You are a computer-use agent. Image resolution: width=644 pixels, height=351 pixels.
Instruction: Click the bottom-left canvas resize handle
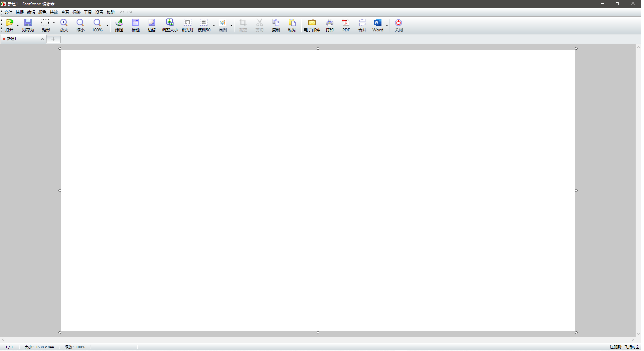point(60,333)
